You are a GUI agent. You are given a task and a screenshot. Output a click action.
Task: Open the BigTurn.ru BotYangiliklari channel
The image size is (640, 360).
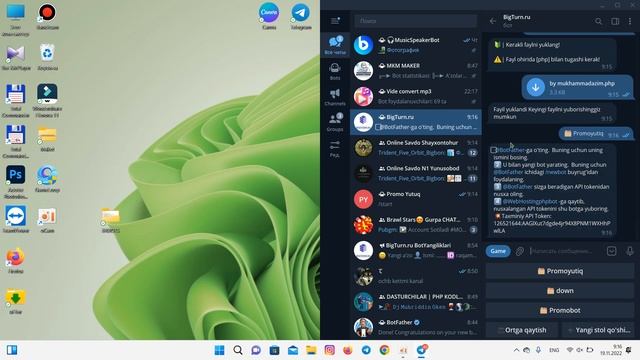click(x=416, y=251)
